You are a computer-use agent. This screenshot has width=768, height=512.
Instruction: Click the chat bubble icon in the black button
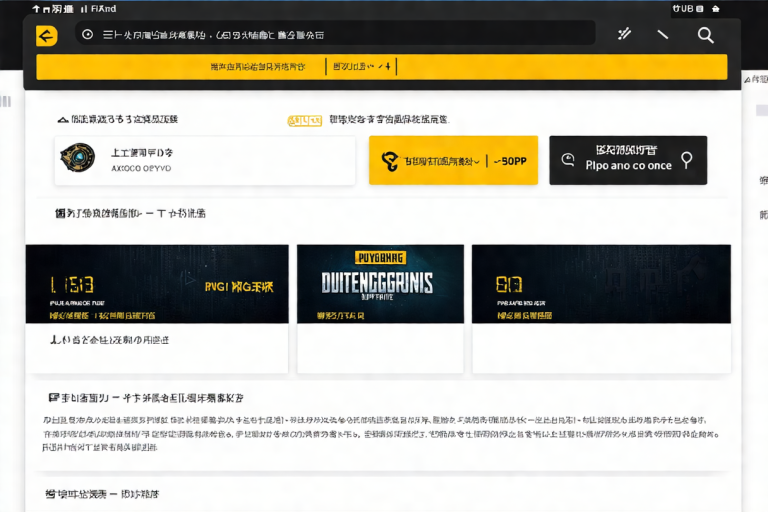click(x=568, y=160)
